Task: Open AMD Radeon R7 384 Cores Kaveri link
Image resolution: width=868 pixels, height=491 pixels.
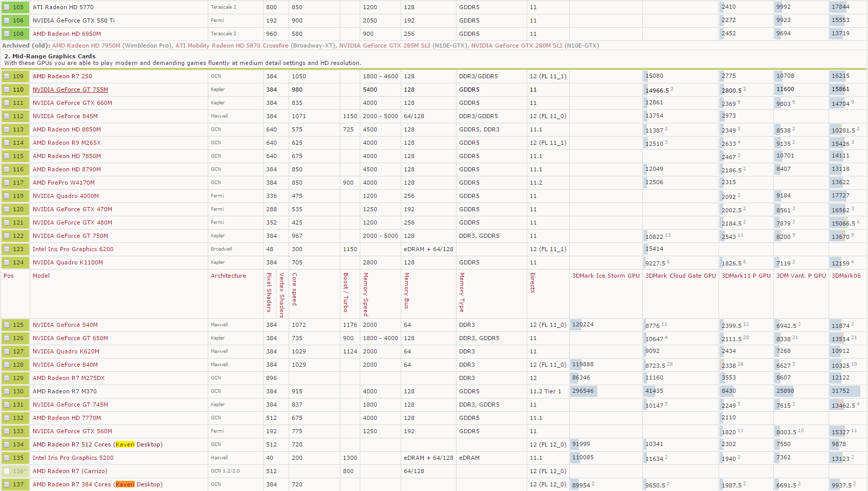Action: click(x=97, y=484)
